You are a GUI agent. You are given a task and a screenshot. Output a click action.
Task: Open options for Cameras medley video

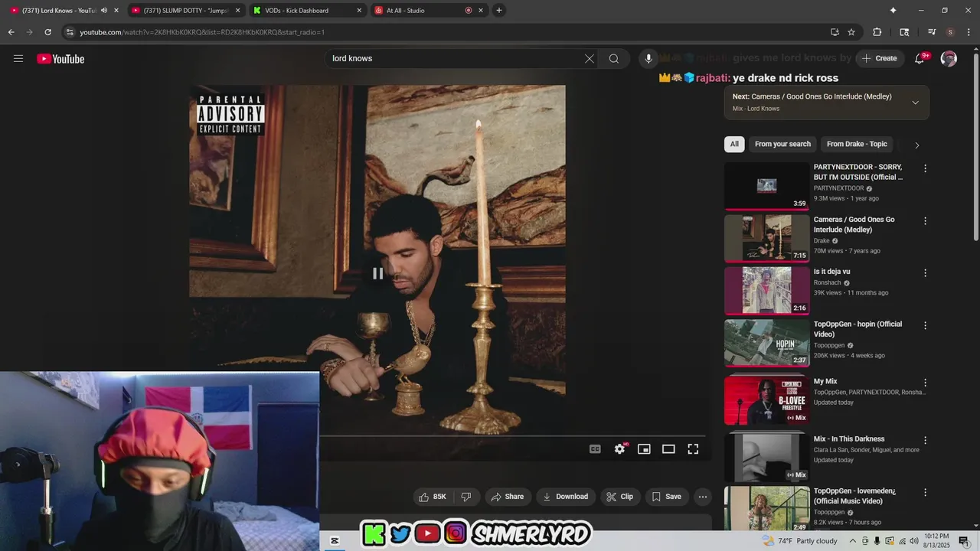point(925,221)
